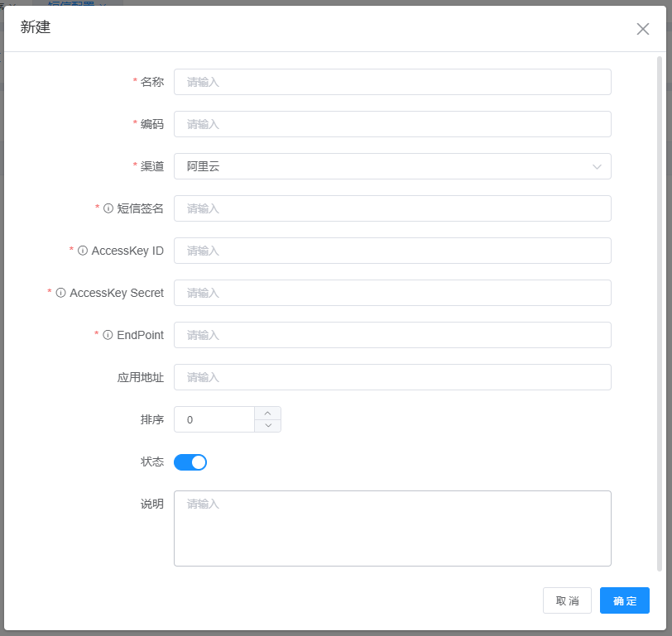This screenshot has height=636, width=672.
Task: Click info icon beside AccessKey ID label
Action: pos(83,251)
